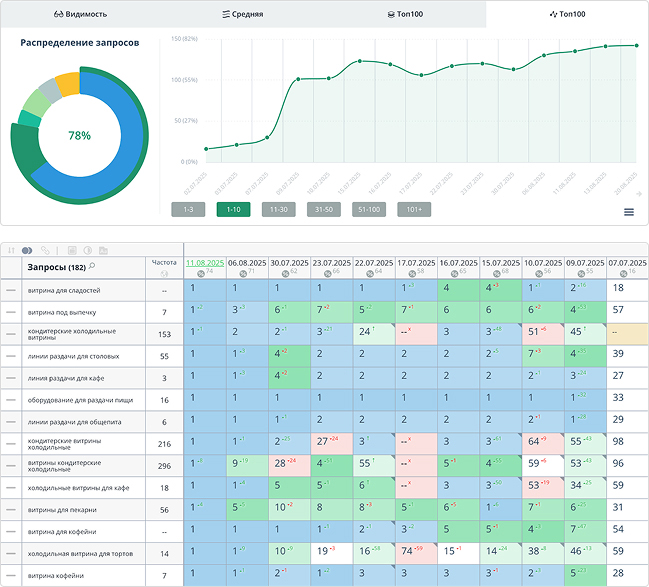Switch to the Средняя tab

[243, 14]
